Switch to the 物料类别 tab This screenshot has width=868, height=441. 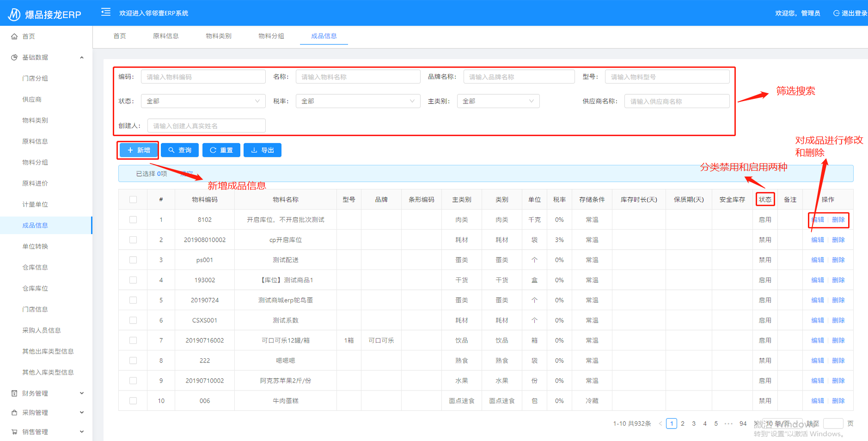[x=219, y=36]
